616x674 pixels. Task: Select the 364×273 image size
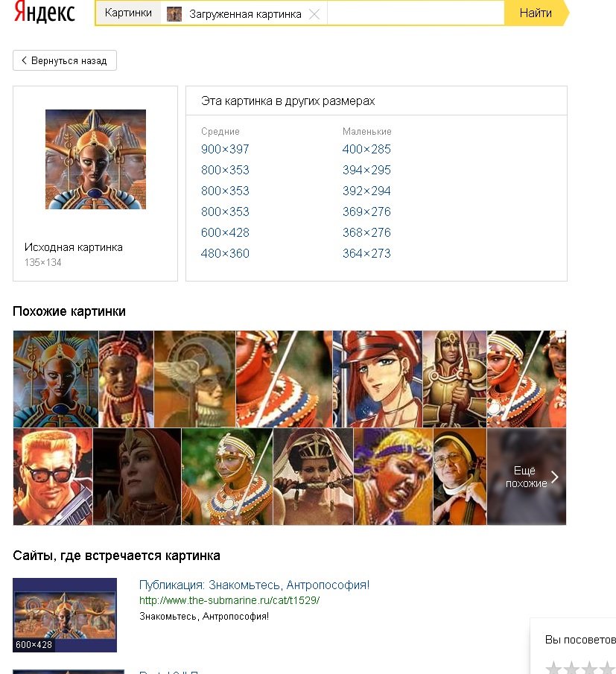366,253
